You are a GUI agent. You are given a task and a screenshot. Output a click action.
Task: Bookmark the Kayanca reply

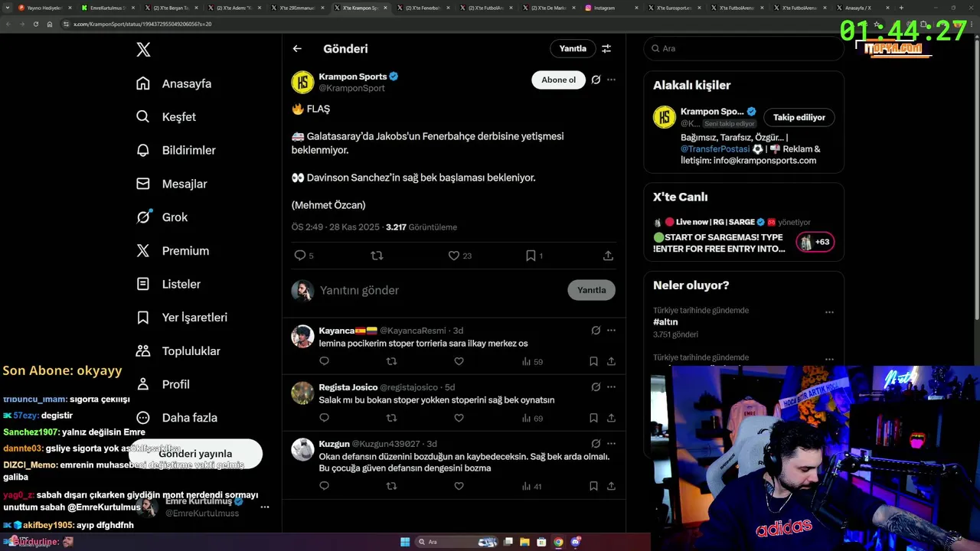click(593, 361)
